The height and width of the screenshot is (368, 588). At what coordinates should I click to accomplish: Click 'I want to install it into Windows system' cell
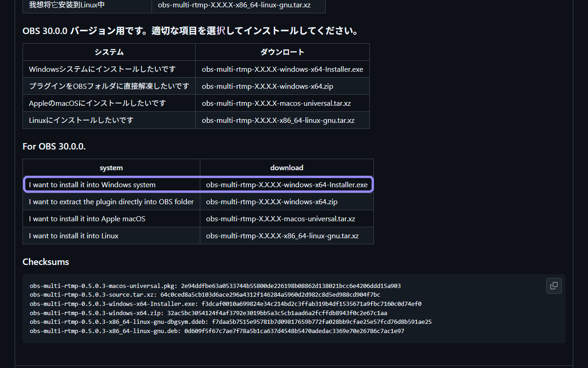[112, 185]
